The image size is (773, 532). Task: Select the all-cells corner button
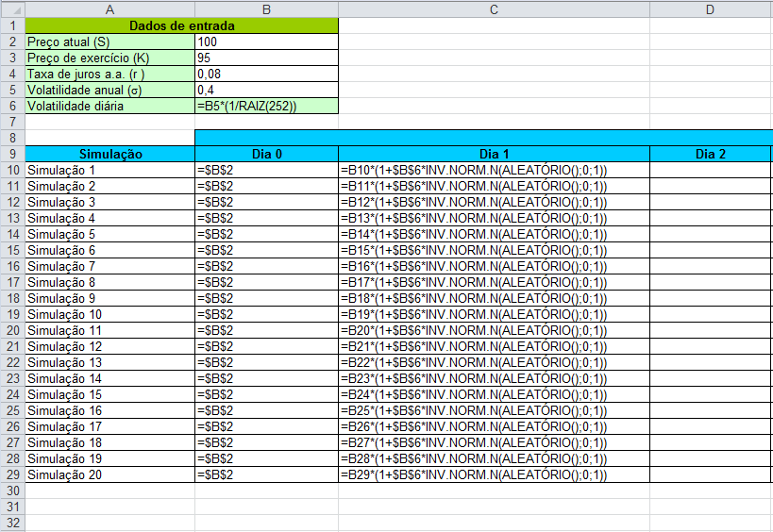coord(12,9)
